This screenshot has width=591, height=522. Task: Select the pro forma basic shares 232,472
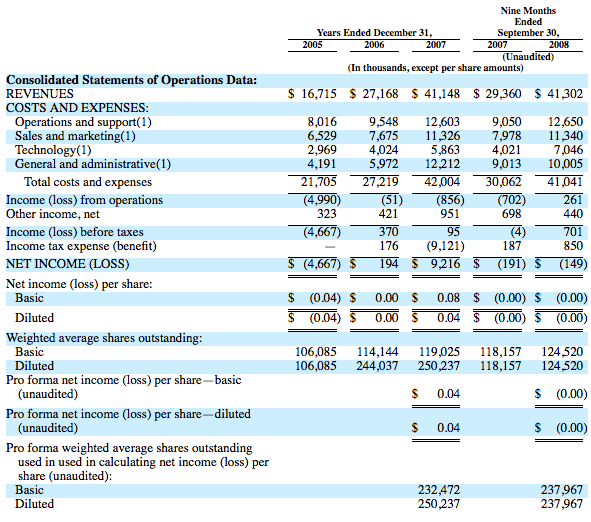click(x=439, y=490)
